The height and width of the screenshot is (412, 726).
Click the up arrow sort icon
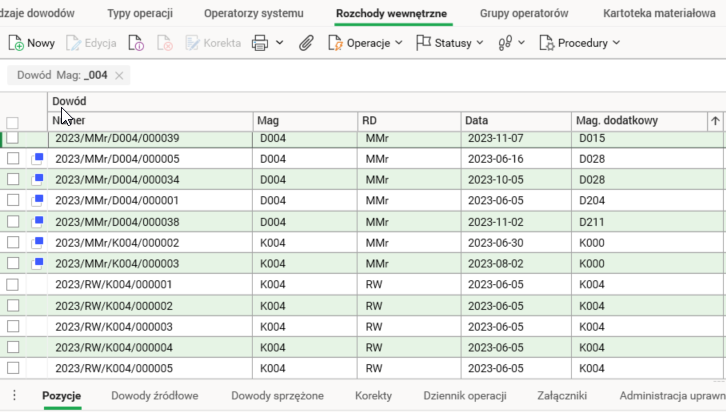(715, 121)
